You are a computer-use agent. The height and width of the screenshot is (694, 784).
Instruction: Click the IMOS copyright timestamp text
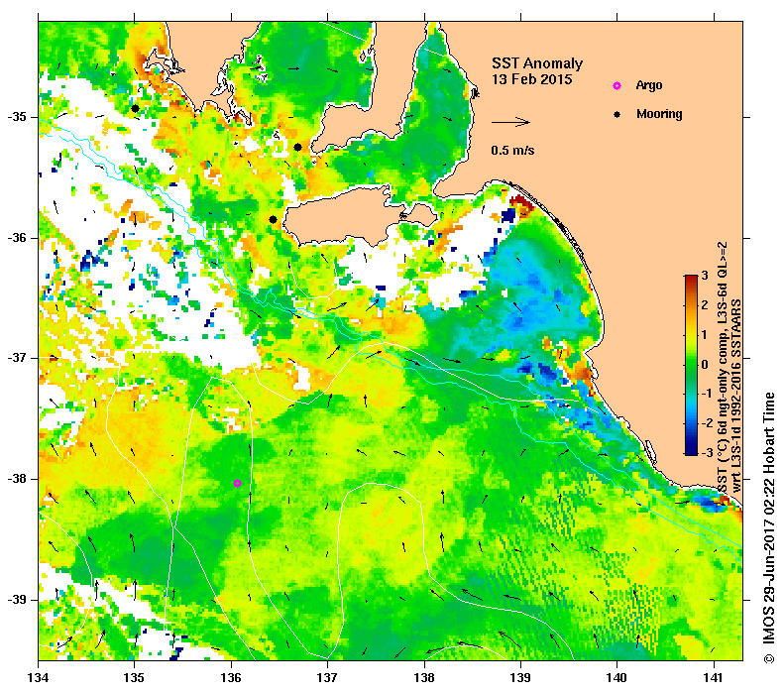(x=769, y=528)
